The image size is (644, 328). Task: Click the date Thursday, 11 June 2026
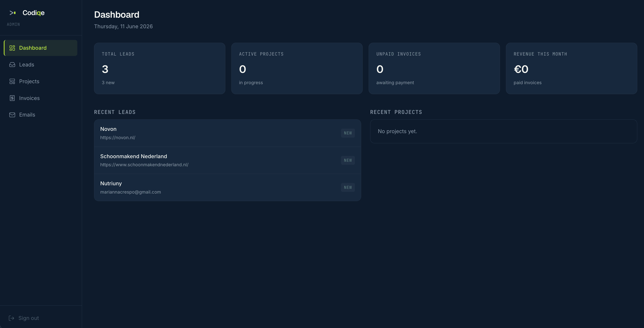pos(123,27)
